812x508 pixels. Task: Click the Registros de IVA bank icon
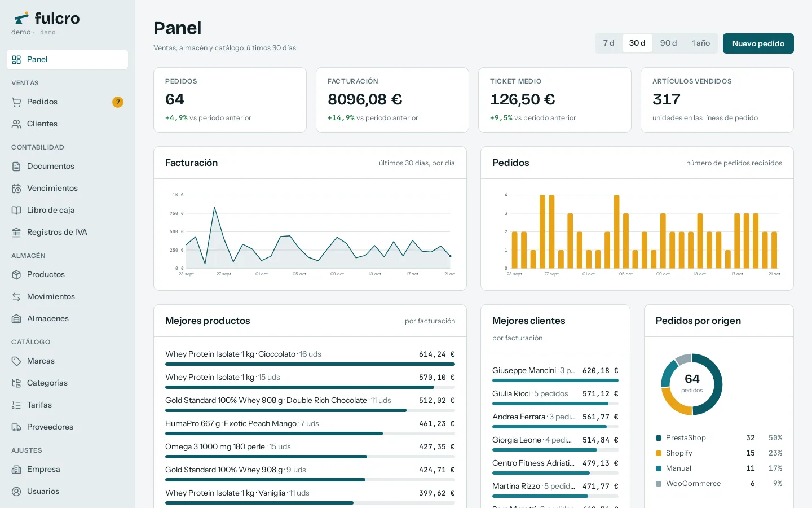coord(16,233)
